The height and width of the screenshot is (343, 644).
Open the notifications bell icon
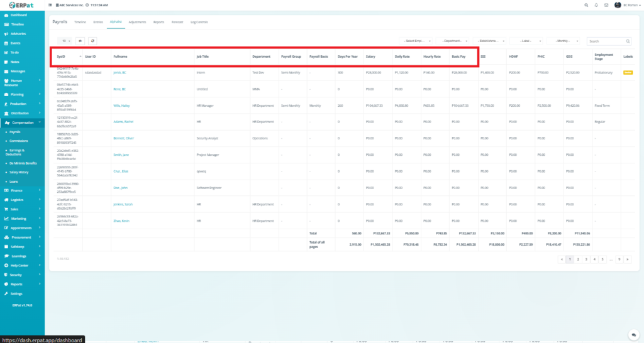[596, 5]
